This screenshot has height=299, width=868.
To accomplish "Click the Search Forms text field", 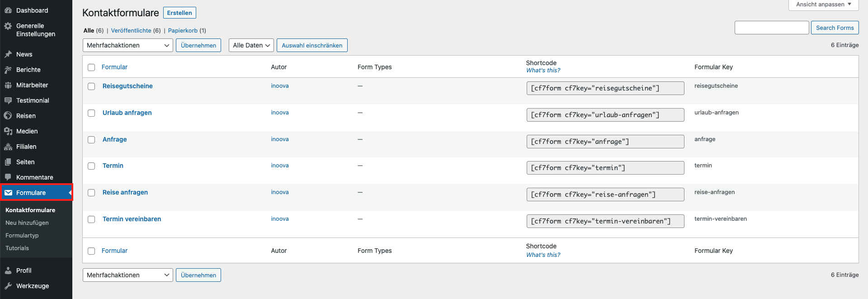I will [x=771, y=28].
